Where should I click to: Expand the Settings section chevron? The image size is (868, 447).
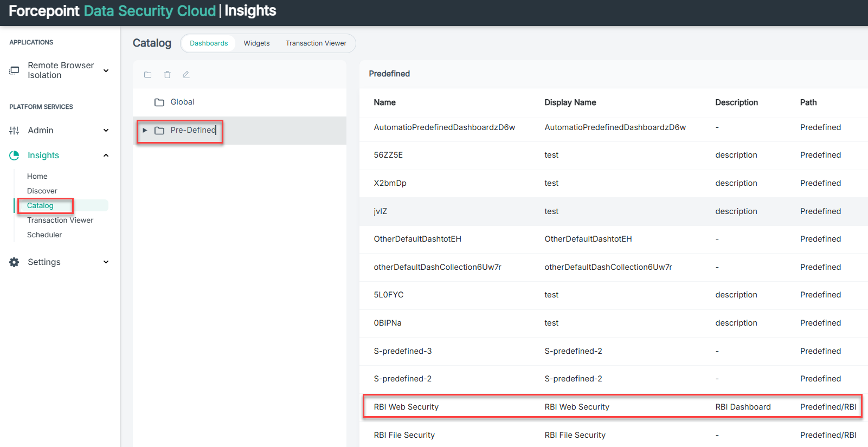coord(106,262)
